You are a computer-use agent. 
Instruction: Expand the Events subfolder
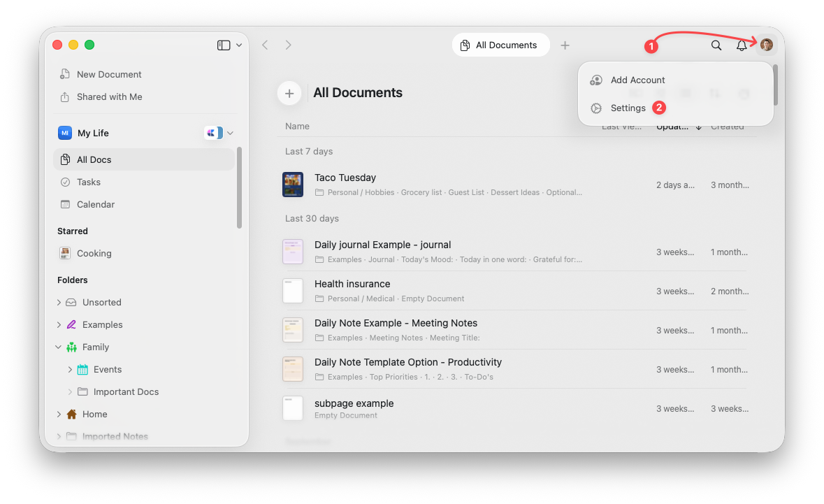70,370
